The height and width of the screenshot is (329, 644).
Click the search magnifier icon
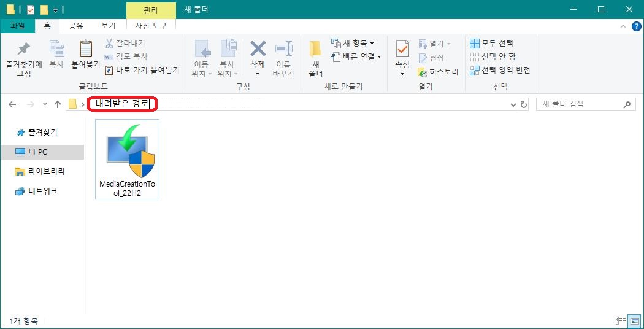pyautogui.click(x=627, y=104)
